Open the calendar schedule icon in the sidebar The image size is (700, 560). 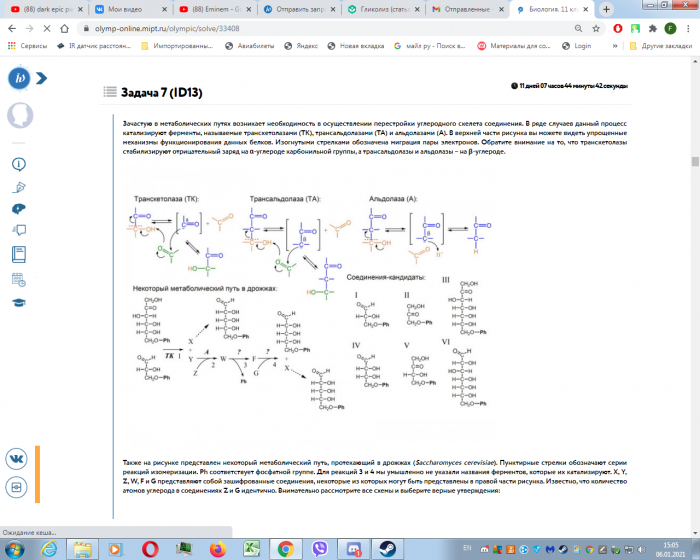(x=18, y=280)
